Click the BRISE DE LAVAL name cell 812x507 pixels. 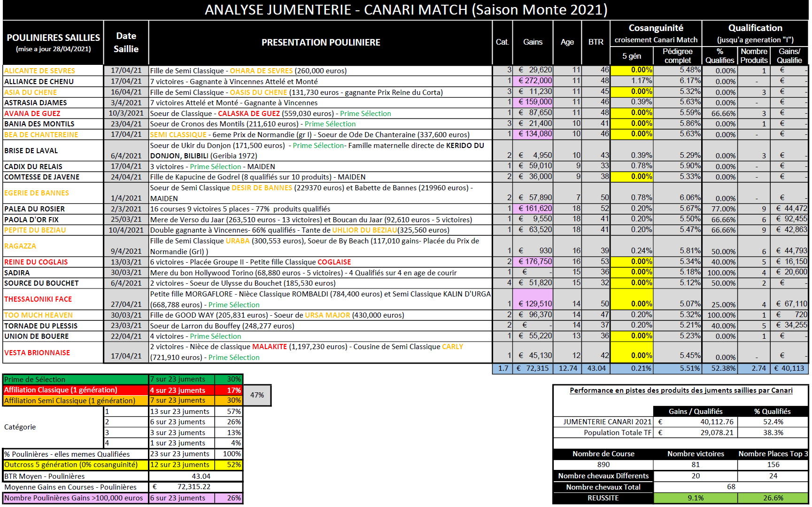click(53, 150)
